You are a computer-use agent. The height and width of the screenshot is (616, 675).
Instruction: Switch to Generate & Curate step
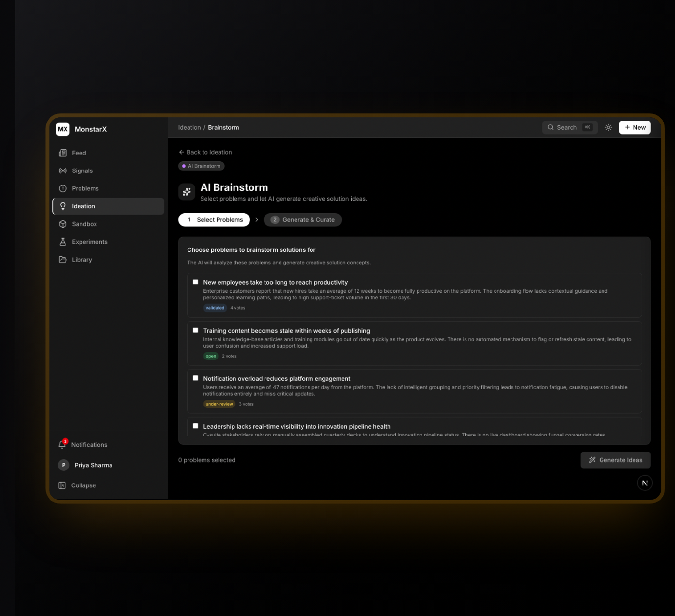click(303, 220)
